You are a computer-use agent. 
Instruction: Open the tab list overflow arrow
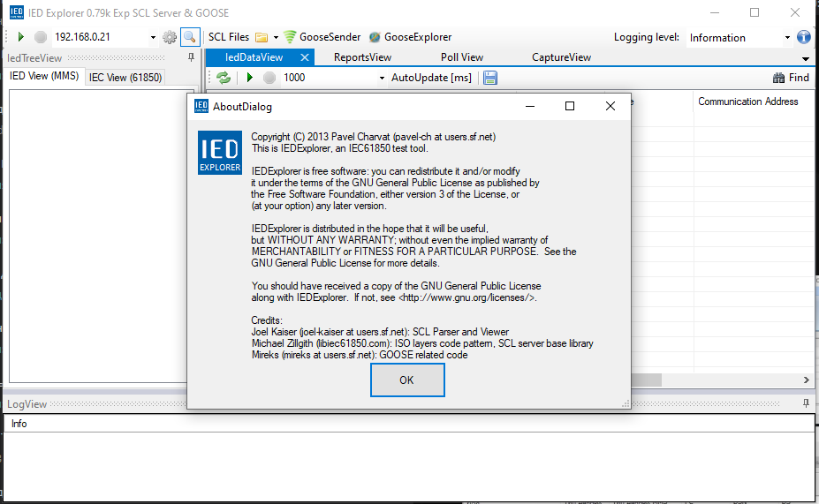(806, 58)
